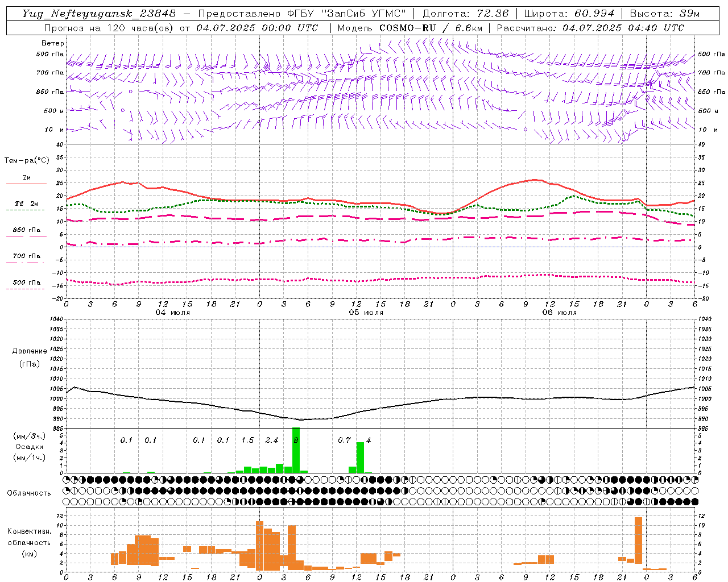This screenshot has width=728, height=582.
Task: Click the 'Тем-ра(°C)' axis title
Action: click(27, 160)
